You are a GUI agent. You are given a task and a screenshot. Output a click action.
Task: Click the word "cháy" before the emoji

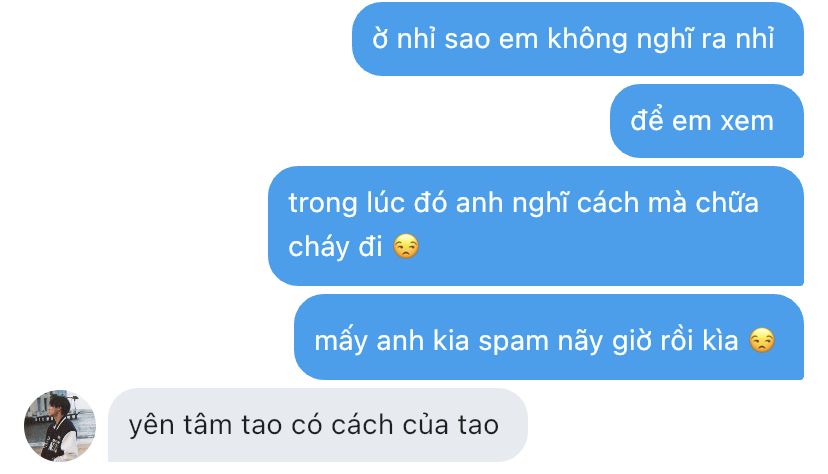tap(319, 247)
